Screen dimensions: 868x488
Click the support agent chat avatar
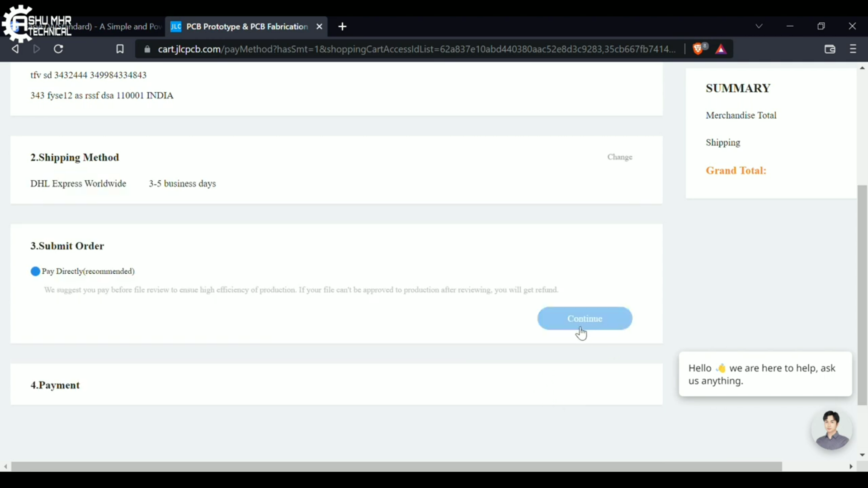point(831,429)
